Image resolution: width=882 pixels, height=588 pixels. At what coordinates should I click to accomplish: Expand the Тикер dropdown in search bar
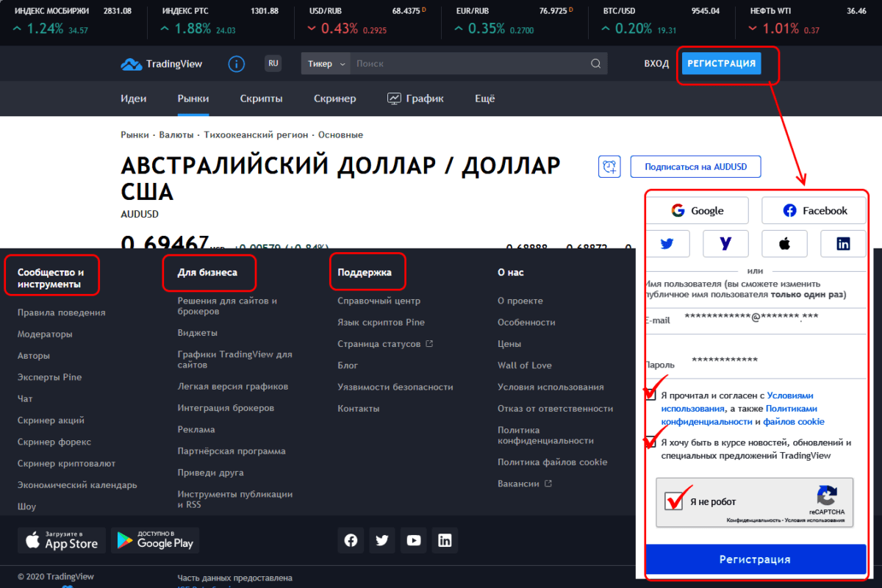[x=326, y=64]
